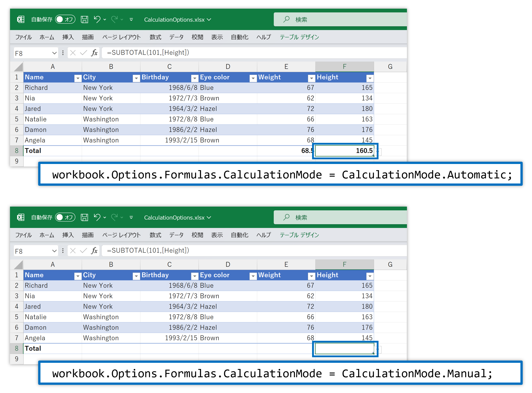Select empty Height total cell F8, bottom sheet
The width and height of the screenshot is (532, 393).
(x=345, y=349)
